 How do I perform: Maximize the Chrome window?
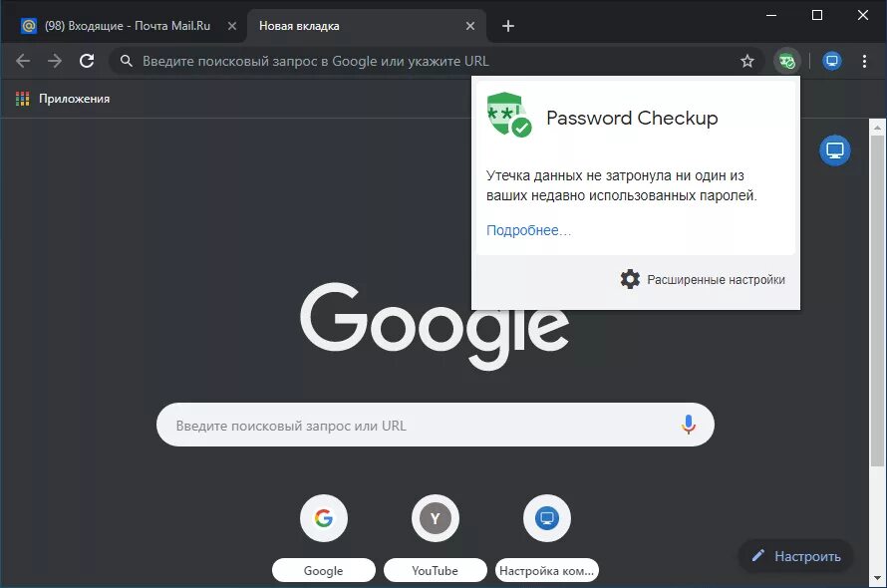click(817, 15)
